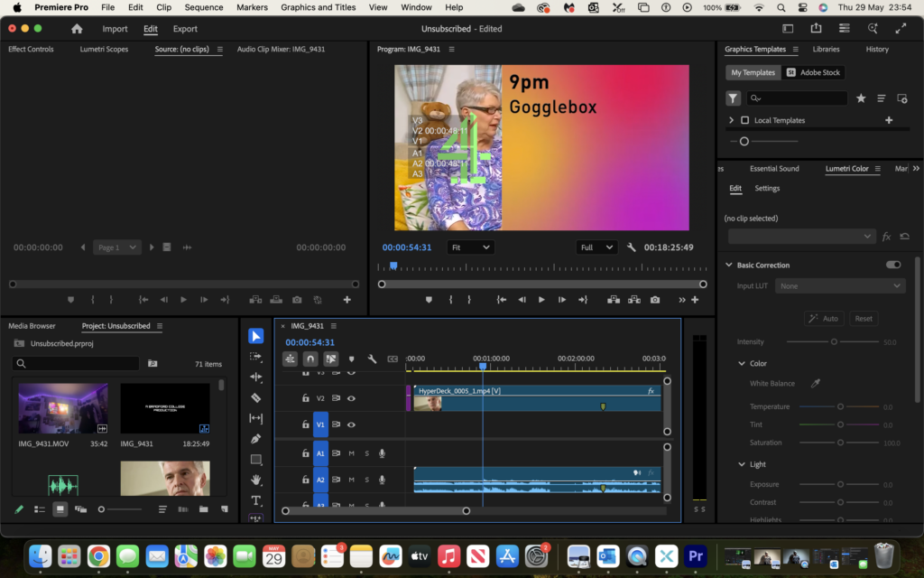Pick white balance with the eyedropper
924x578 pixels.
pyautogui.click(x=816, y=383)
